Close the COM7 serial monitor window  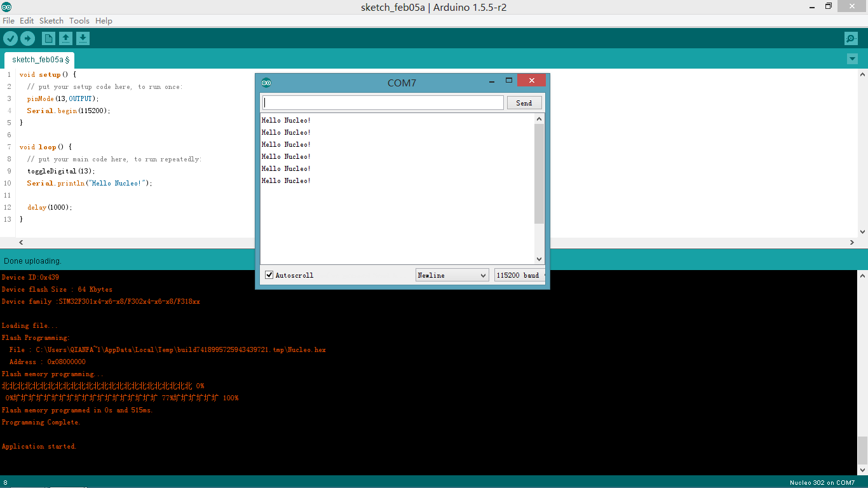531,81
